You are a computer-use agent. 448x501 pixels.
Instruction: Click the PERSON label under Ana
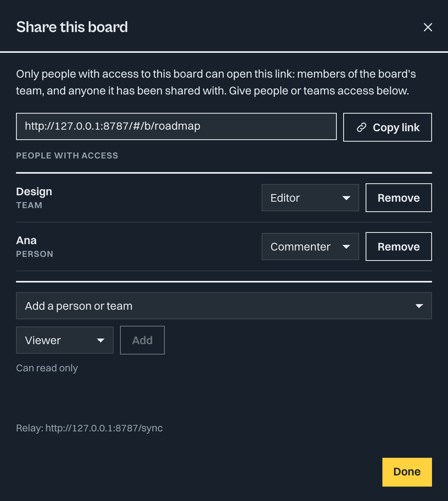click(34, 254)
